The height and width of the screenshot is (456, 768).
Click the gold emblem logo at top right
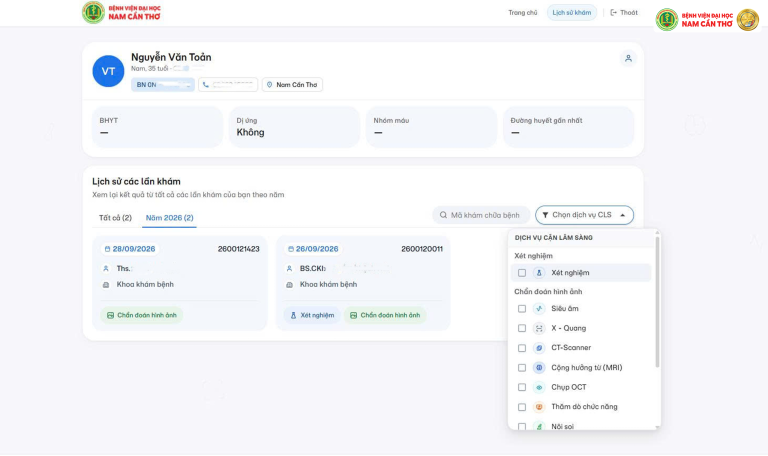(x=747, y=20)
